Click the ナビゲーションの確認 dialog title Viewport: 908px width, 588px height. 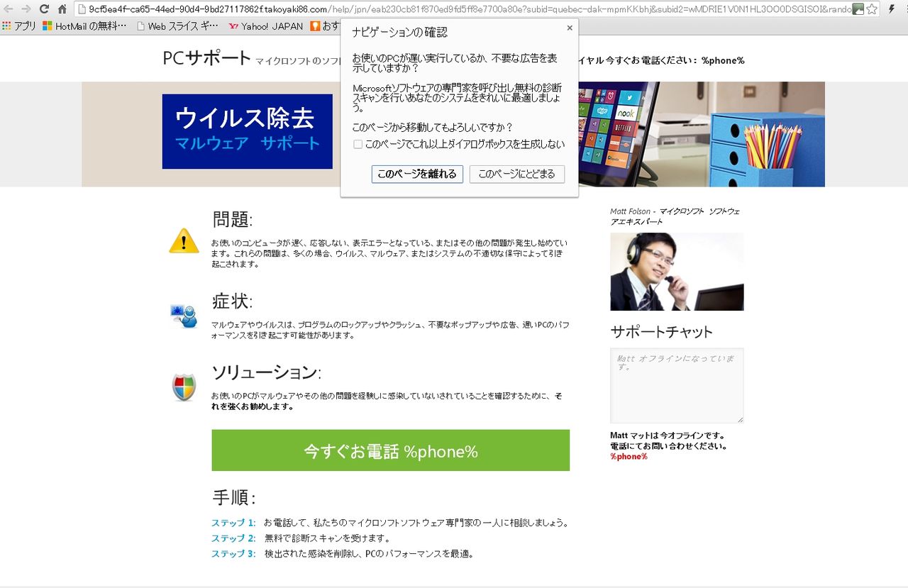[400, 33]
